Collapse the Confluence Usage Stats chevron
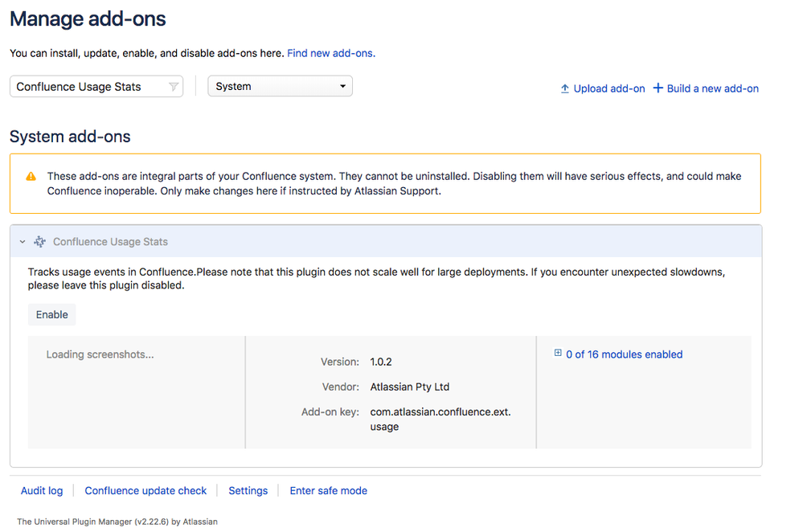 click(23, 242)
